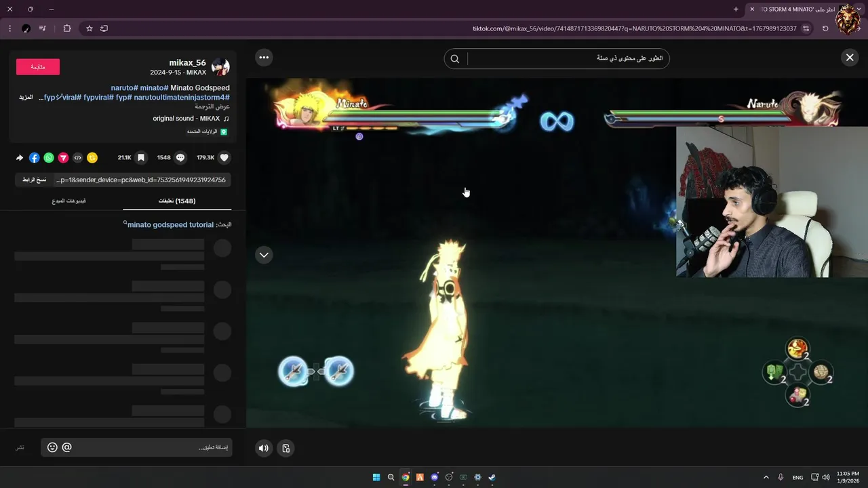Mute the video sound
The width and height of the screenshot is (868, 488).
pos(264,448)
